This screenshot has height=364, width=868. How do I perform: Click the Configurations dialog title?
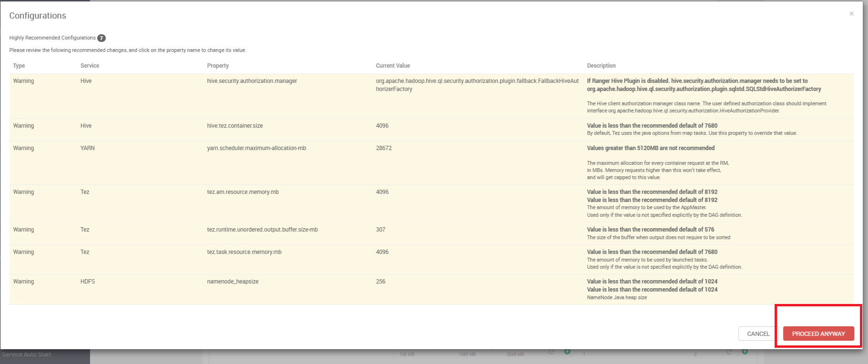(38, 16)
